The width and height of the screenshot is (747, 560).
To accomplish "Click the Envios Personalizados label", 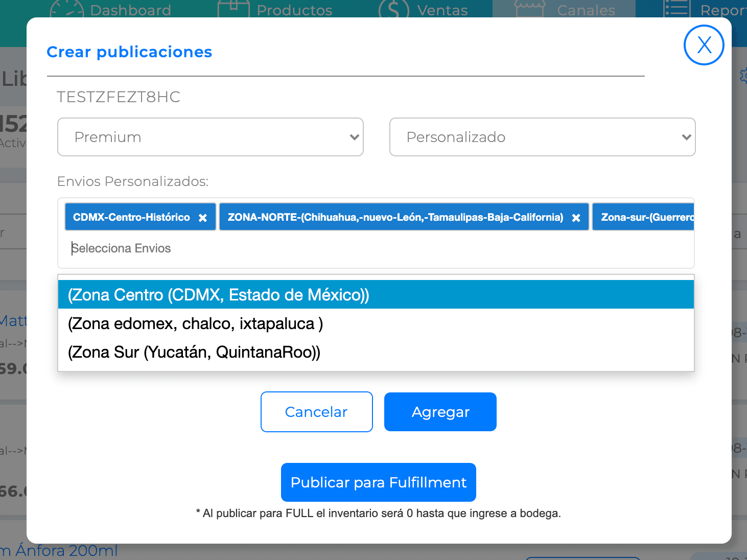I will click(x=133, y=181).
